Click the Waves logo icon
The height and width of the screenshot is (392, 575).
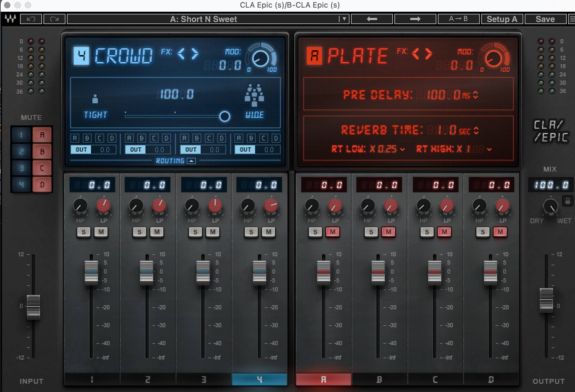[10, 19]
